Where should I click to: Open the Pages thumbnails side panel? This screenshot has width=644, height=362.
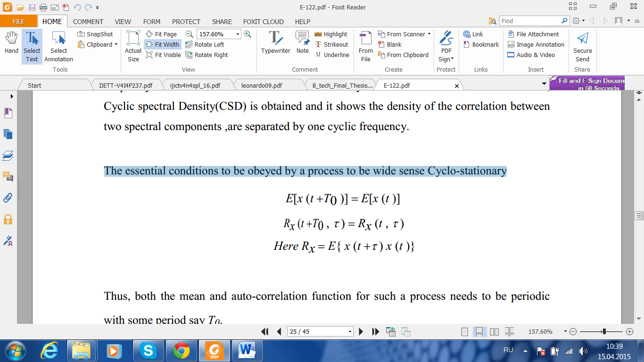(8, 134)
